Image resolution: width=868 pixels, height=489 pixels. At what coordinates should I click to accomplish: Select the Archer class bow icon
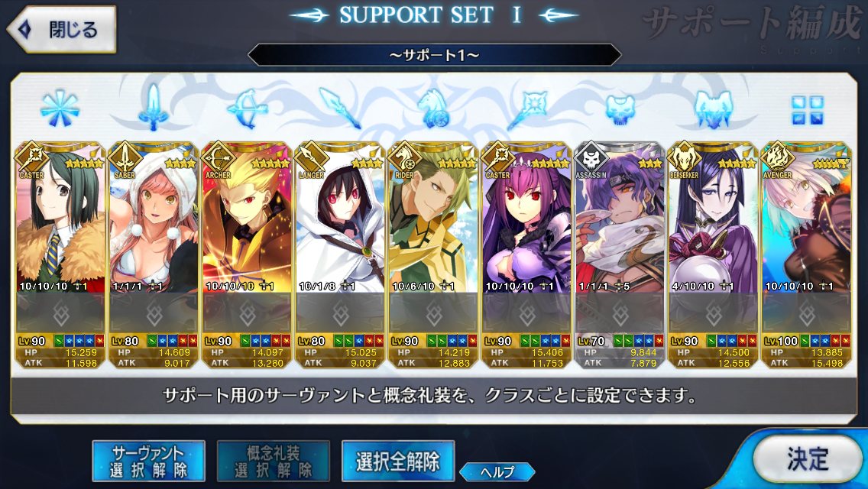(247, 108)
